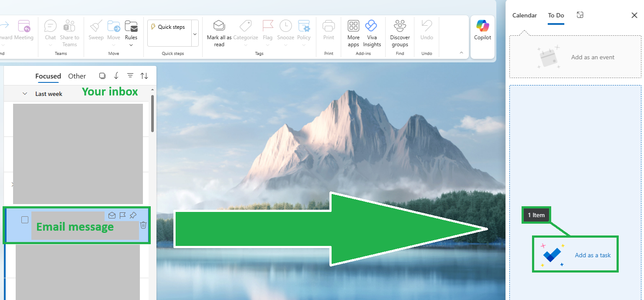The height and width of the screenshot is (300, 644).
Task: Mark the selected email as read
Action: tap(112, 215)
